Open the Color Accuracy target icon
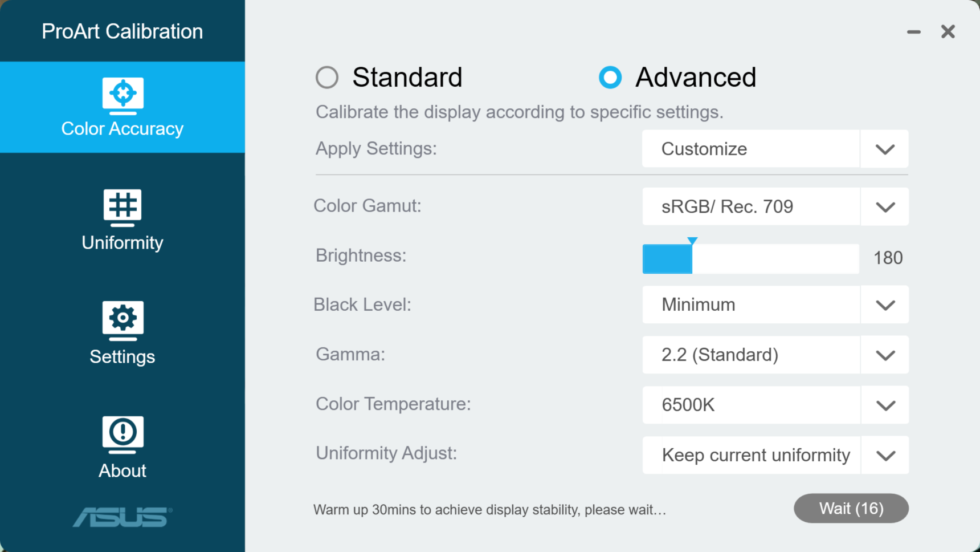The height and width of the screenshot is (552, 980). (x=122, y=96)
